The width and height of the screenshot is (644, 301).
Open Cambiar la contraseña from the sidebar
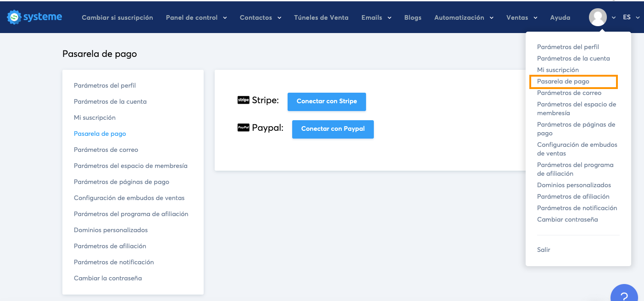point(108,278)
